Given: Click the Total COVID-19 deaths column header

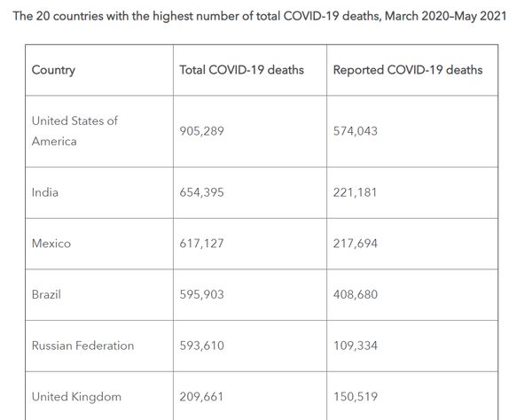Looking at the screenshot, I should click(x=241, y=69).
